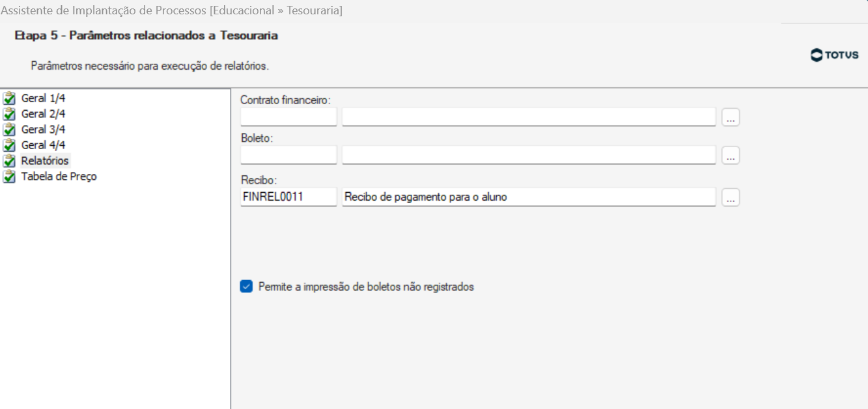868x409 pixels.
Task: Click the Recibo de pagamento description field
Action: coord(529,197)
